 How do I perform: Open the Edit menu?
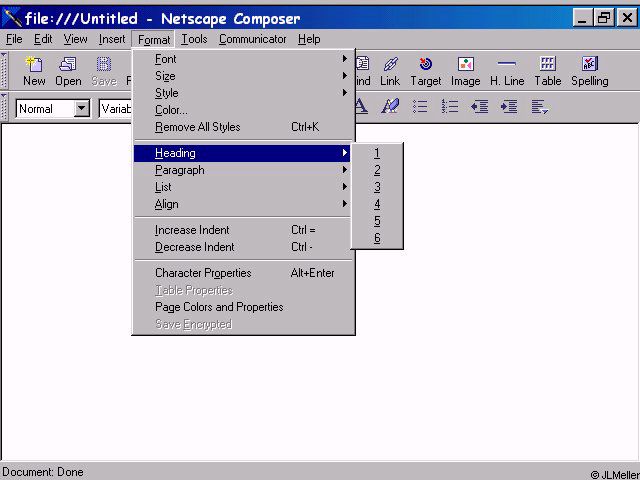(43, 39)
